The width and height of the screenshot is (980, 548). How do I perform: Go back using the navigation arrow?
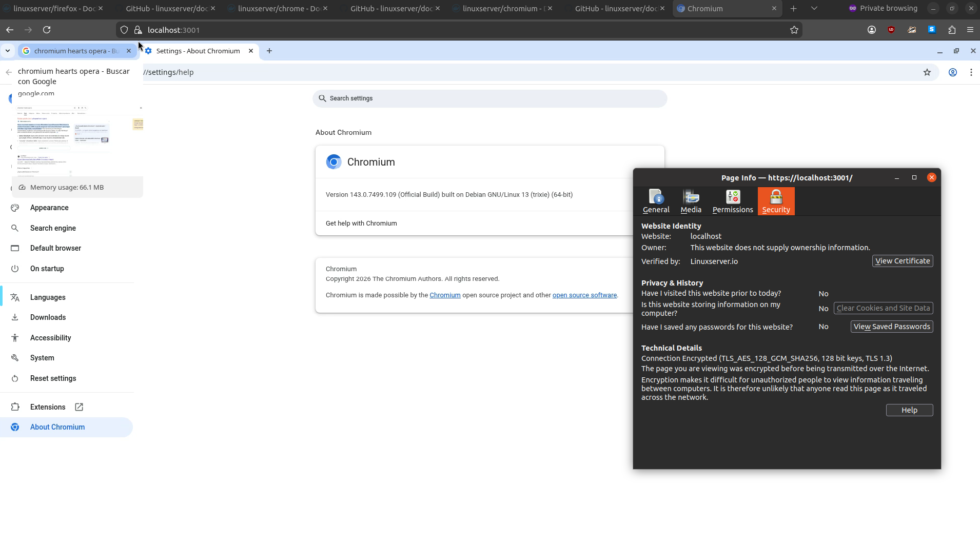click(x=10, y=30)
